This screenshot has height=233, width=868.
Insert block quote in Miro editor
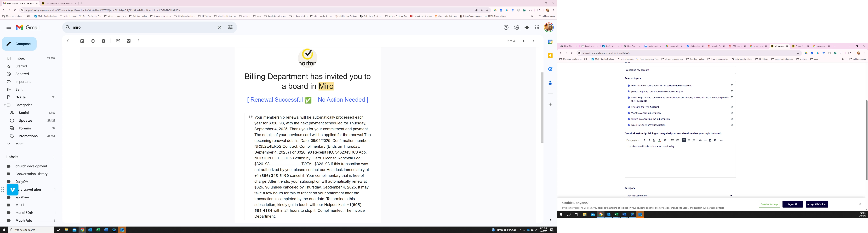[x=715, y=140]
